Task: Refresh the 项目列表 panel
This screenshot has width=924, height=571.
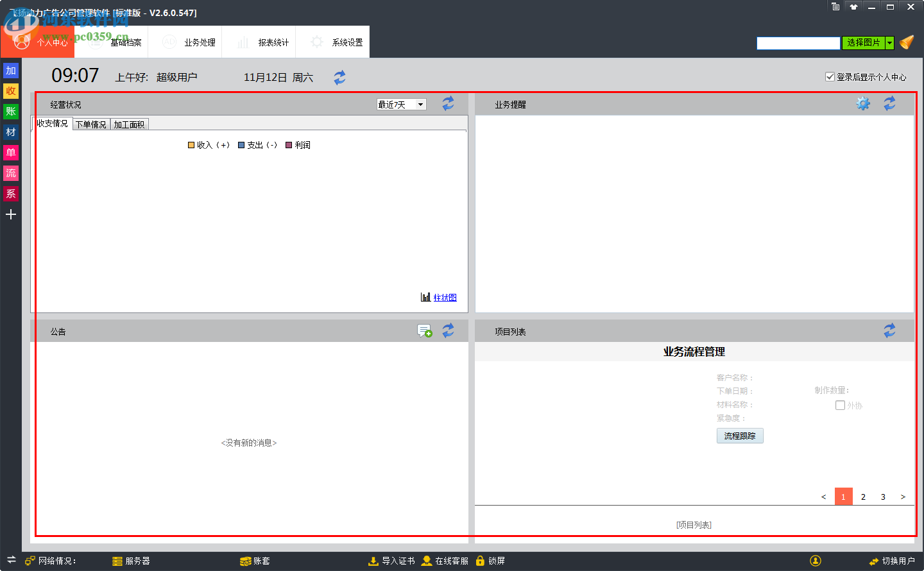Action: (x=889, y=331)
